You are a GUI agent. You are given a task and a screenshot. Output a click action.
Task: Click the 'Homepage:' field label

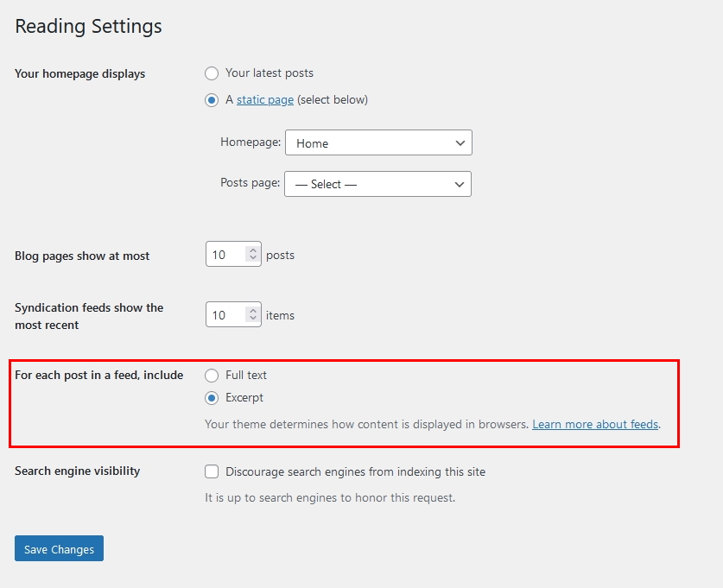[x=251, y=142]
